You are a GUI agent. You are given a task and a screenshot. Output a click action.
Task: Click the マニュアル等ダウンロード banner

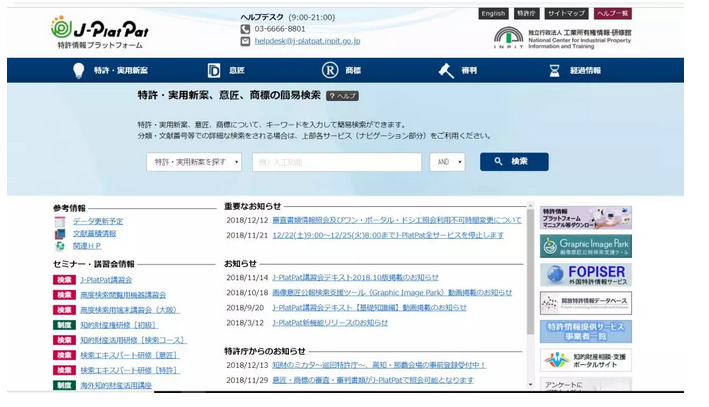click(586, 218)
